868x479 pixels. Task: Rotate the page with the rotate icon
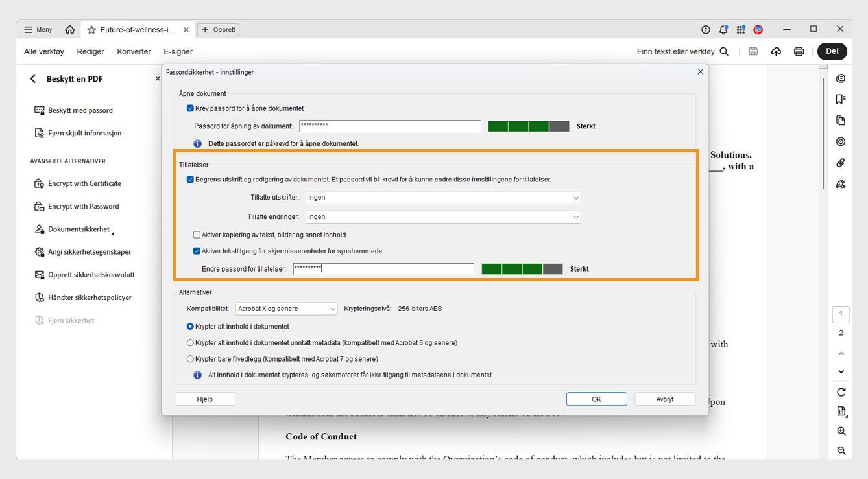[x=841, y=392]
